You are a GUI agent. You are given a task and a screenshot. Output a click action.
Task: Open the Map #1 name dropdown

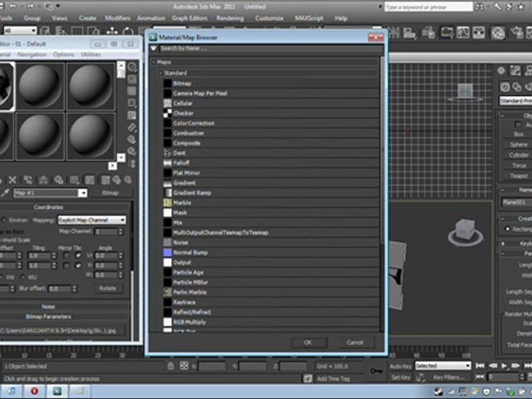click(x=83, y=193)
